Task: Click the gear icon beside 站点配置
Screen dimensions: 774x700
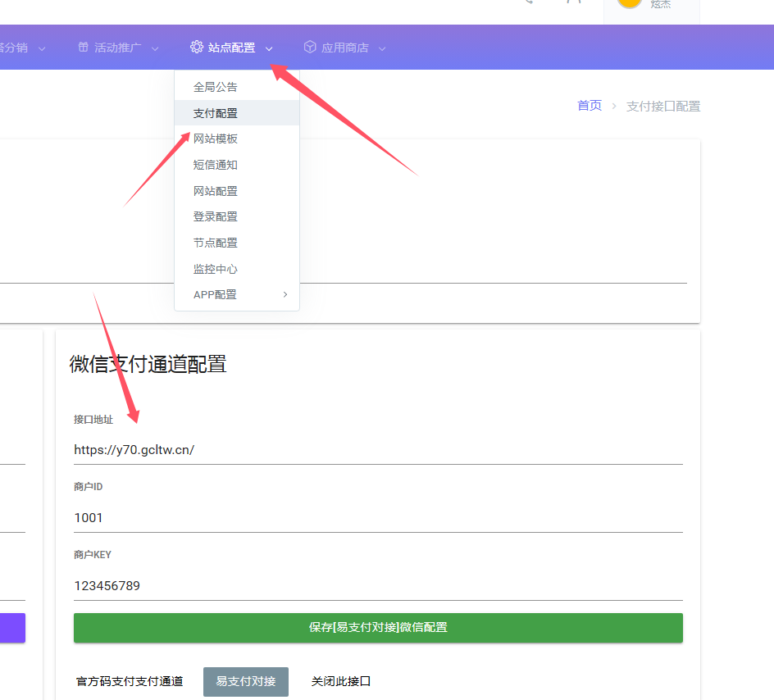Action: click(x=196, y=47)
